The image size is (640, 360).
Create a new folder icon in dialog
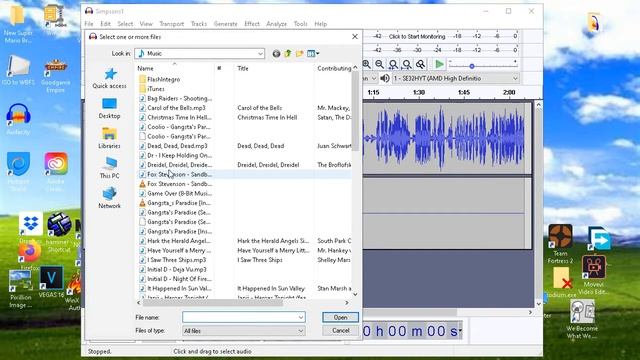click(x=300, y=53)
